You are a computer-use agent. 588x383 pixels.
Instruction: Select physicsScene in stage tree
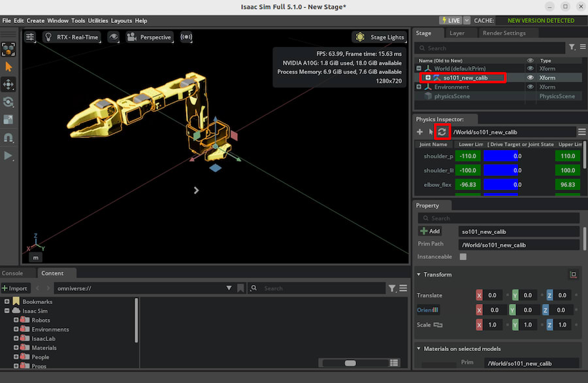click(x=451, y=96)
